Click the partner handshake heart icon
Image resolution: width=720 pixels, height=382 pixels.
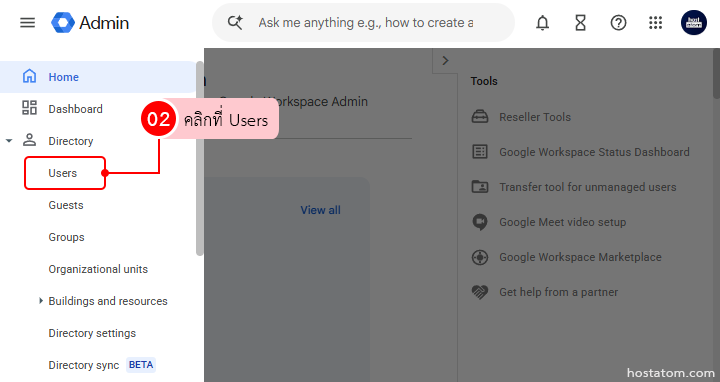pos(480,292)
